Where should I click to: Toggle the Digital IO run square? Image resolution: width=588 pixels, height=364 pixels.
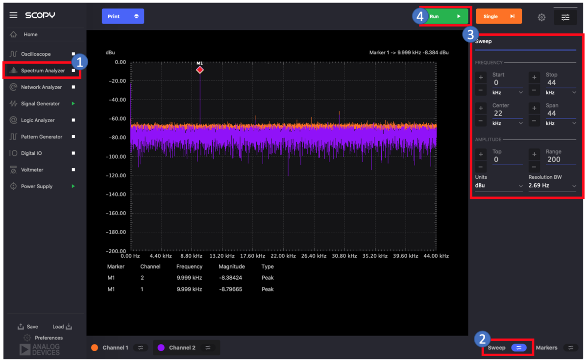[x=73, y=153]
